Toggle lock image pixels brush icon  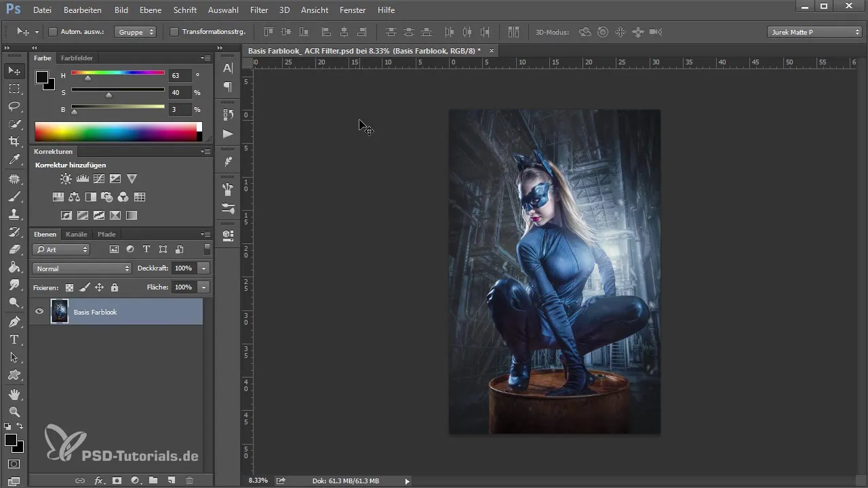pos(84,287)
